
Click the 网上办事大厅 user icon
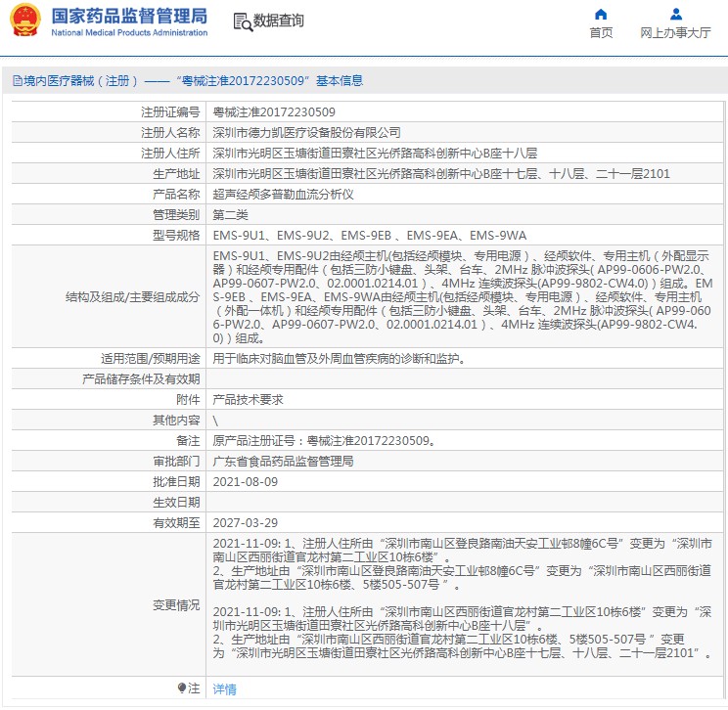coord(676,14)
